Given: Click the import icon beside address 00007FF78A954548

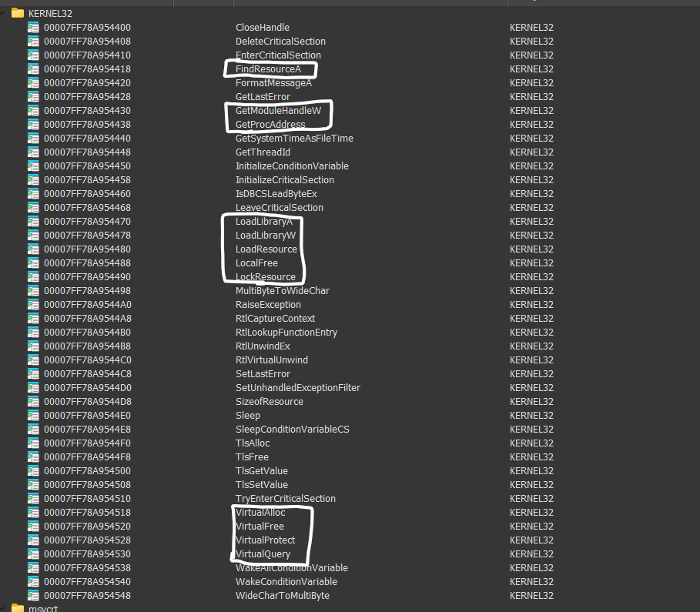Looking at the screenshot, I should point(33,596).
